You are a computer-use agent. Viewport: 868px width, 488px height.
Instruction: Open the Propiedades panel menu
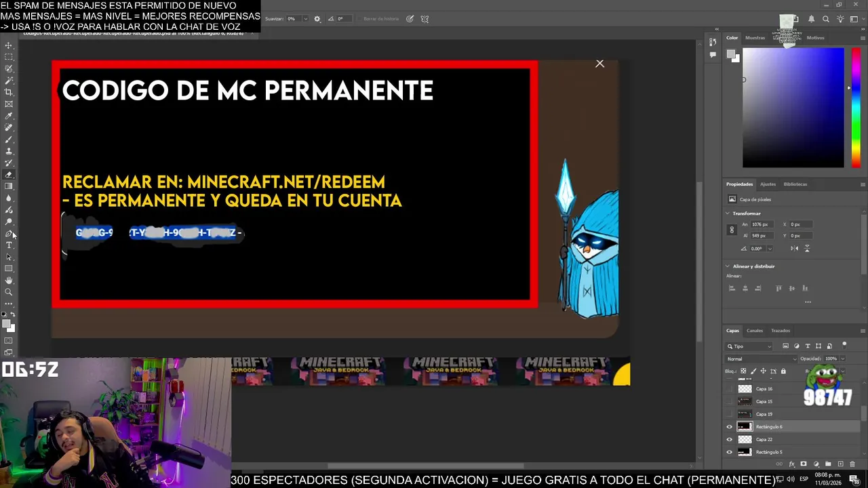863,184
